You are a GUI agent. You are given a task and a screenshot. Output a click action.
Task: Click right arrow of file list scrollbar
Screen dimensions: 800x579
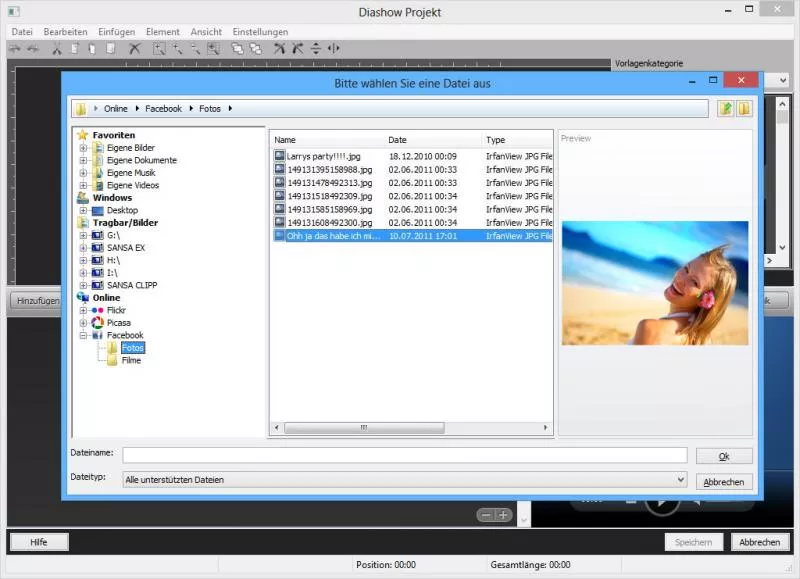[x=545, y=427]
